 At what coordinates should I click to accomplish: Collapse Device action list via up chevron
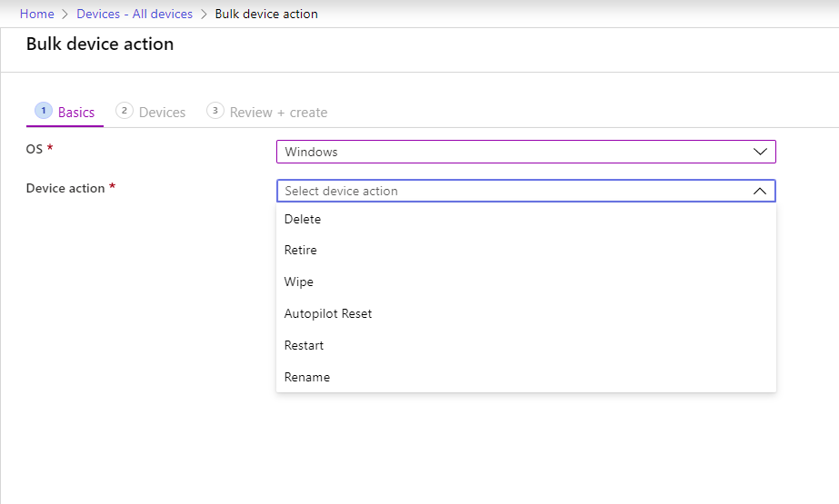(x=761, y=192)
